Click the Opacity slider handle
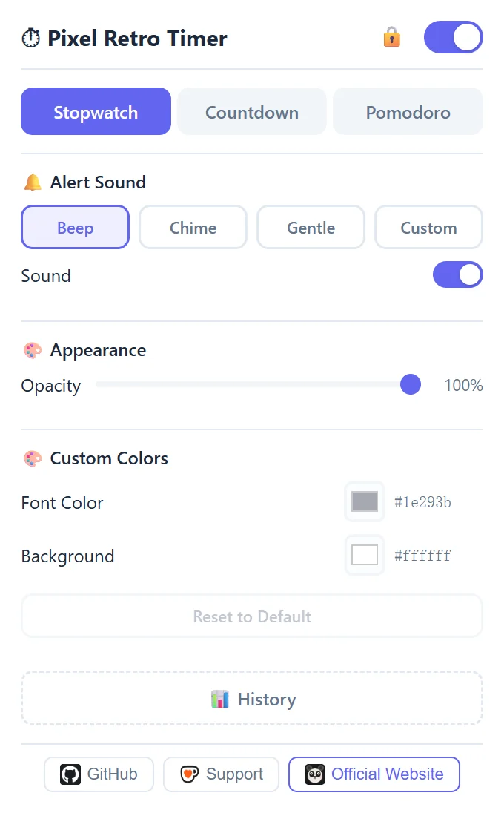Viewport: 504px width, 813px height. click(x=411, y=385)
